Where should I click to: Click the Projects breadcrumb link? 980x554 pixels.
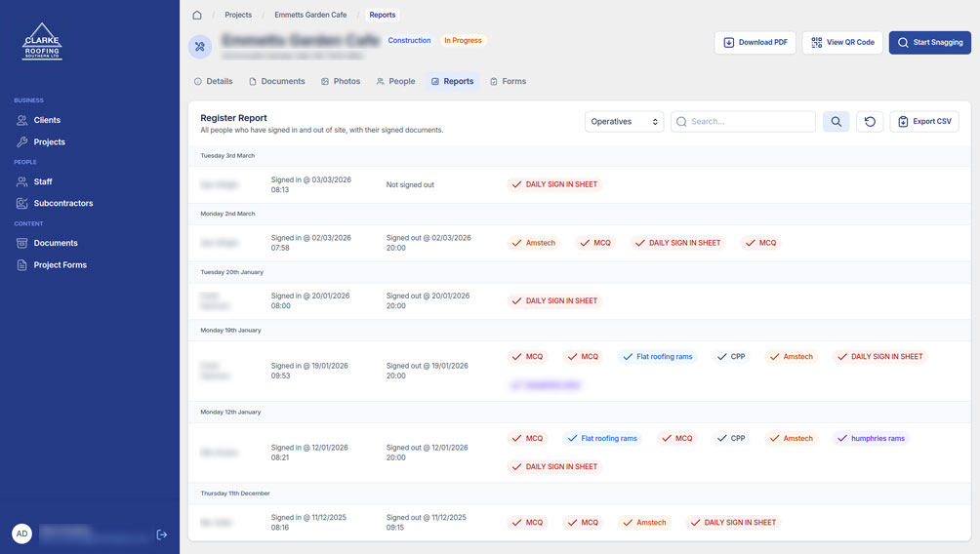tap(238, 15)
